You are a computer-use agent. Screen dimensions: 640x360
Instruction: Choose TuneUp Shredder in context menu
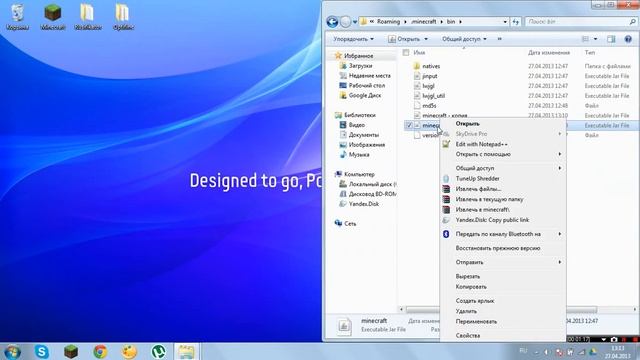pos(503,179)
